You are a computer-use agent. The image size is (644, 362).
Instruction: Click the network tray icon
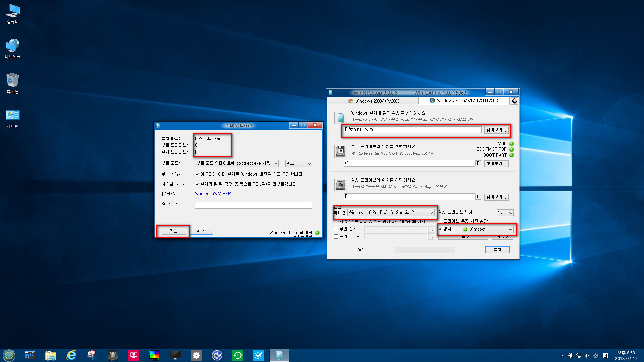point(579,356)
